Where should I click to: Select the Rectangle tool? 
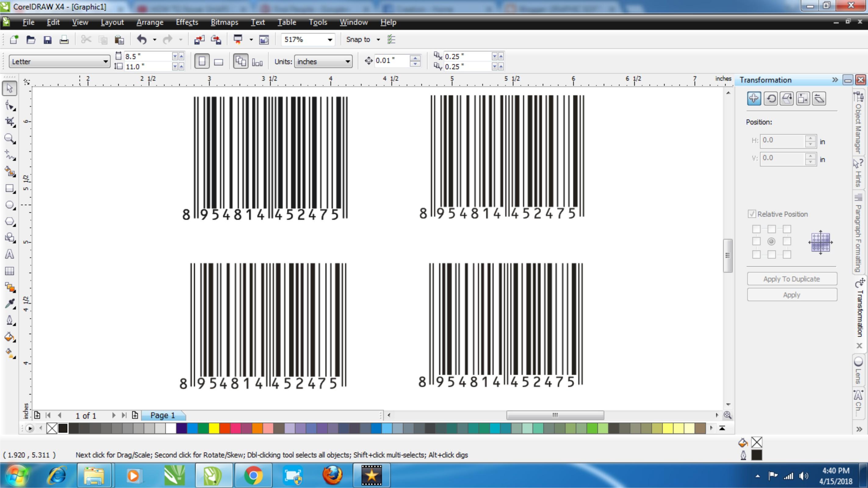(x=10, y=188)
